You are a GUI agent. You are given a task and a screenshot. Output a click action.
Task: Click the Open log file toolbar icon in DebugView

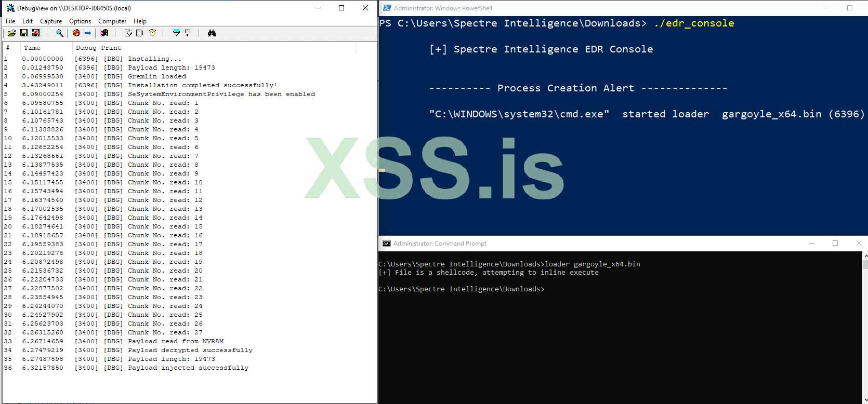point(11,33)
